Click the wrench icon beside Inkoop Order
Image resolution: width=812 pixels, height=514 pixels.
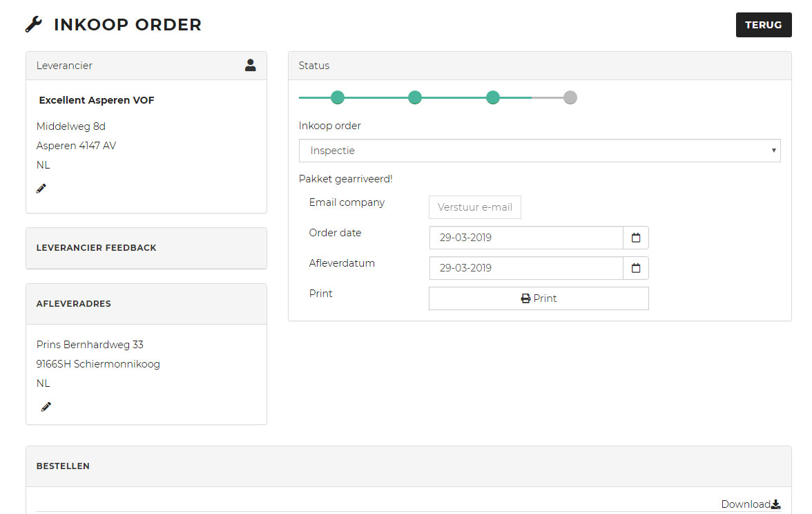(34, 24)
